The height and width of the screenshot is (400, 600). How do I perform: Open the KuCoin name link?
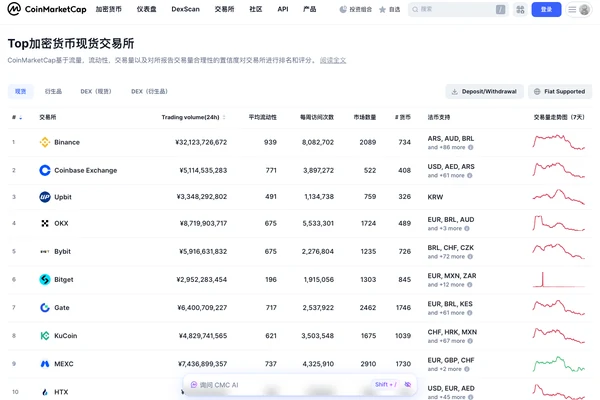point(65,336)
